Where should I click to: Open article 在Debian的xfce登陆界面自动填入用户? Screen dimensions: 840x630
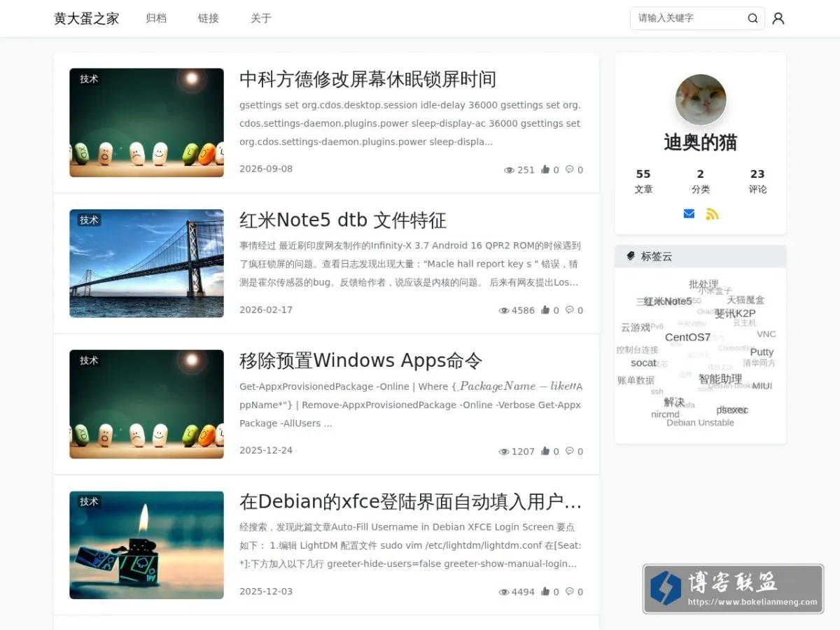point(410,502)
